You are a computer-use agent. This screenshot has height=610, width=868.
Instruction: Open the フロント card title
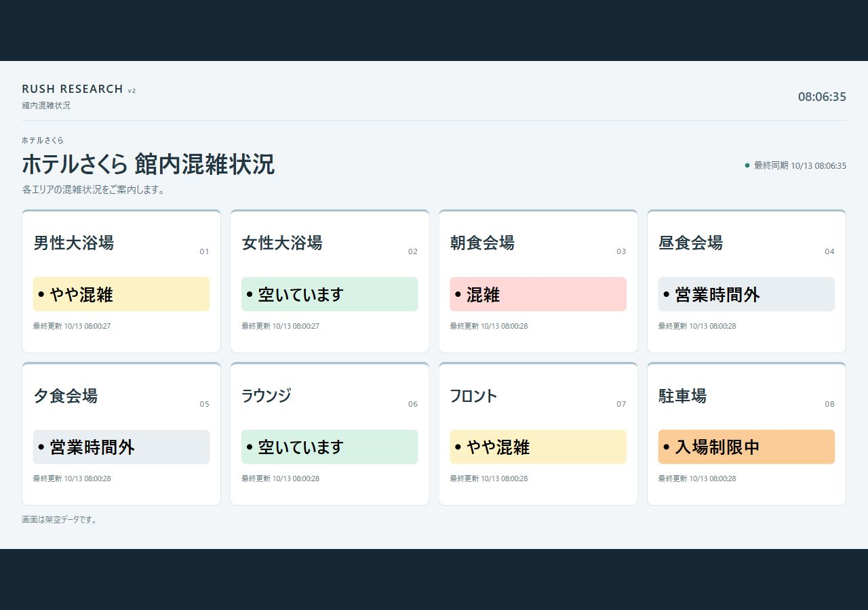[473, 395]
